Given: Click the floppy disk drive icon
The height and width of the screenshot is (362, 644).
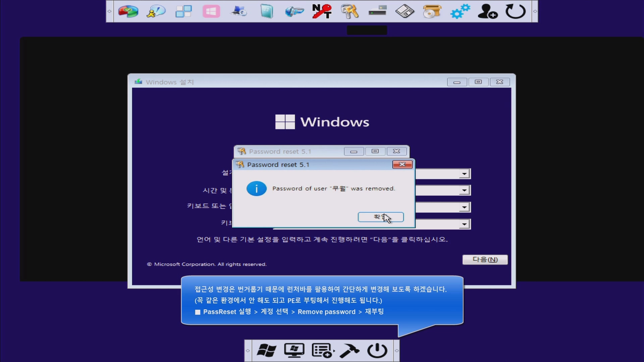Looking at the screenshot, I should pos(405,11).
